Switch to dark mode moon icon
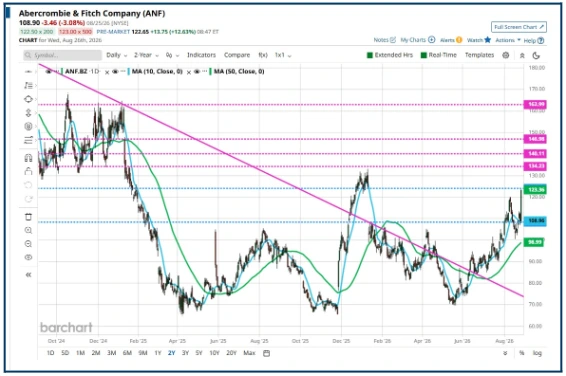Screen dimensions: 566x376 click(x=536, y=55)
